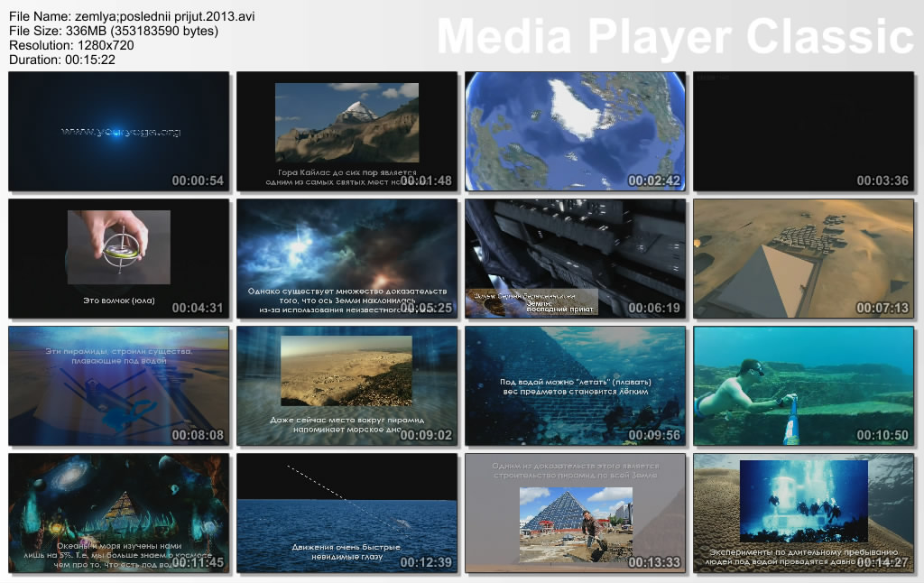Click the Media Player Classic watermark

(x=675, y=36)
